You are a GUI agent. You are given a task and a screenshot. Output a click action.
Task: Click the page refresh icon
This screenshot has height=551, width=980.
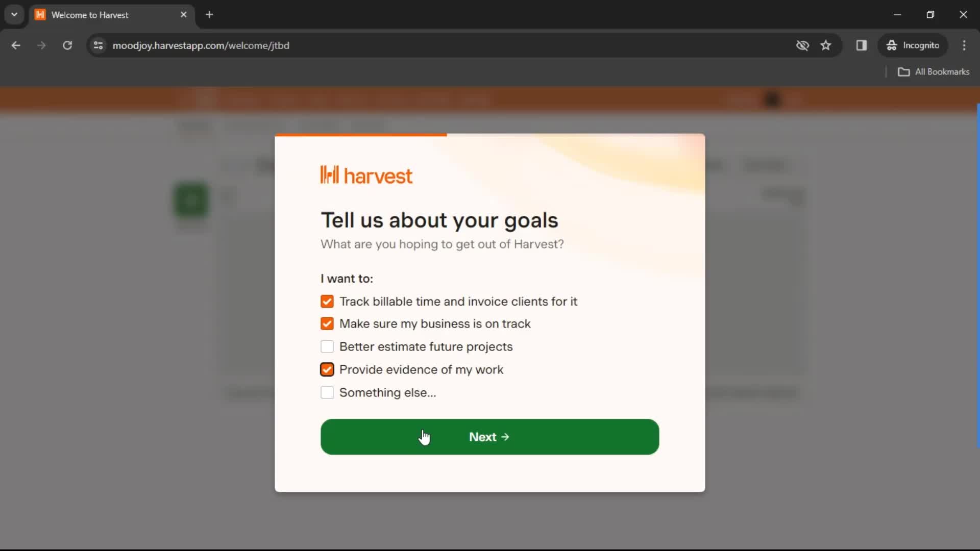click(67, 45)
